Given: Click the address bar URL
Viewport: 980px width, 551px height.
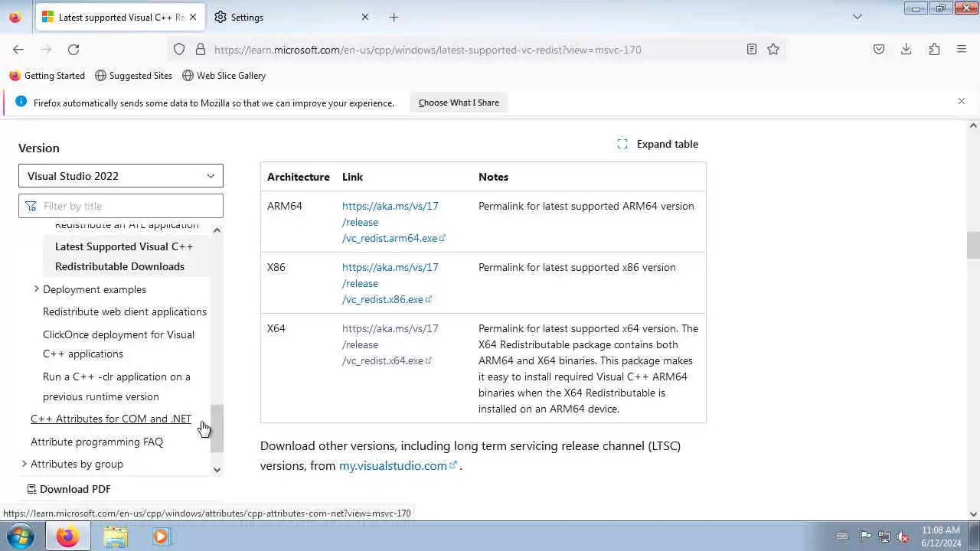Looking at the screenshot, I should [x=428, y=50].
